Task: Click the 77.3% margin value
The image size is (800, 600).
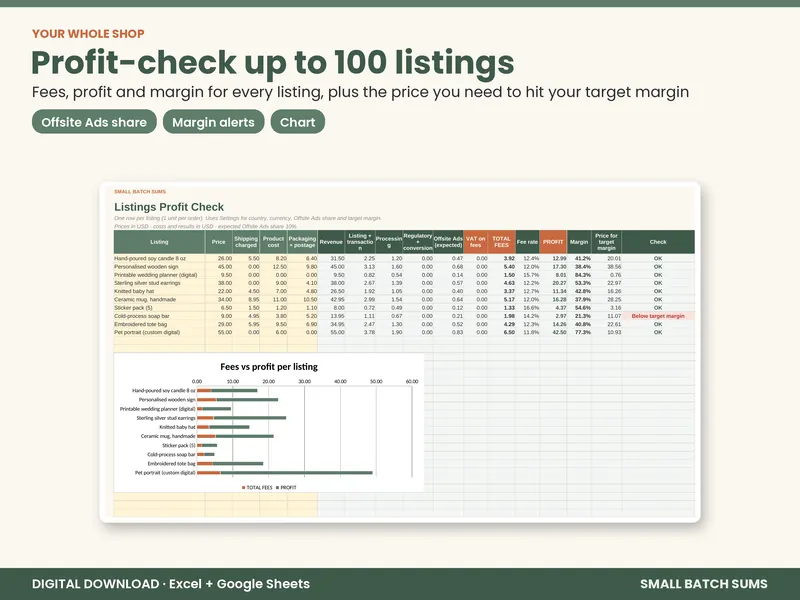Action: [x=583, y=332]
